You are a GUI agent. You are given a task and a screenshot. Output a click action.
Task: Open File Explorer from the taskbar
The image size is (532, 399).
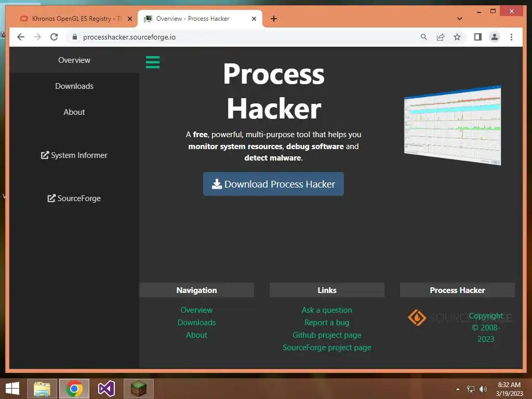pos(42,389)
